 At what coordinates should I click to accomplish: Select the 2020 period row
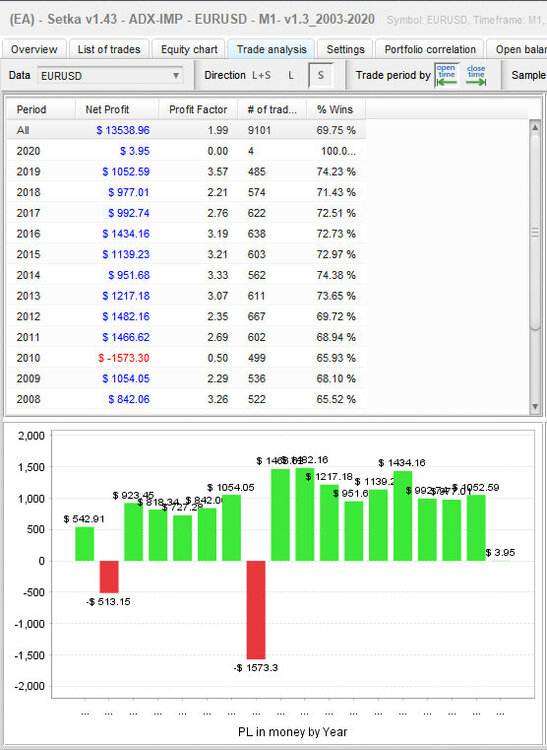coord(186,151)
